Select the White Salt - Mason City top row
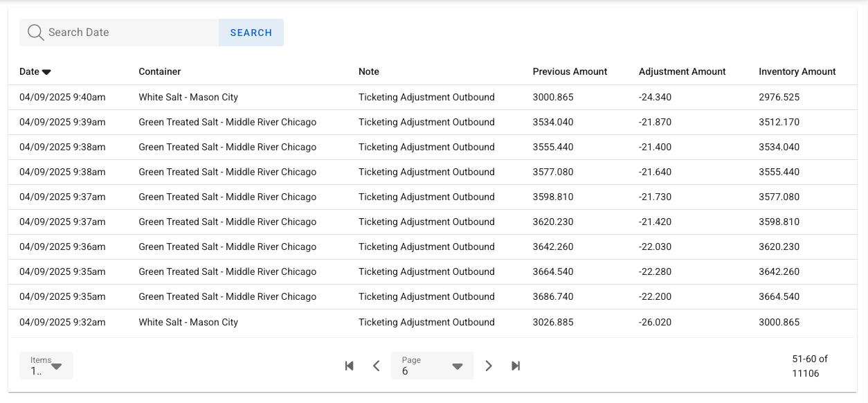Image resolution: width=868 pixels, height=403 pixels. [x=188, y=97]
